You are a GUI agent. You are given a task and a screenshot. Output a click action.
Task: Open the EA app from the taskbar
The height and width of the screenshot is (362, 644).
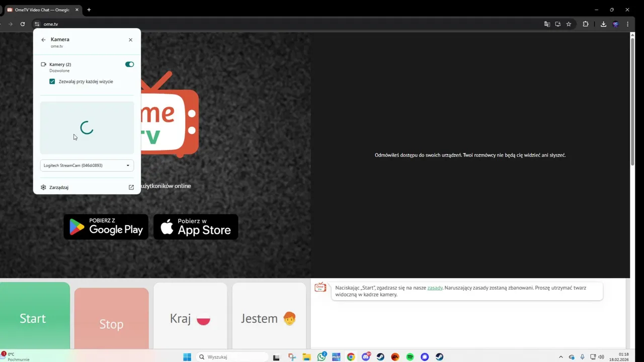[x=395, y=357]
